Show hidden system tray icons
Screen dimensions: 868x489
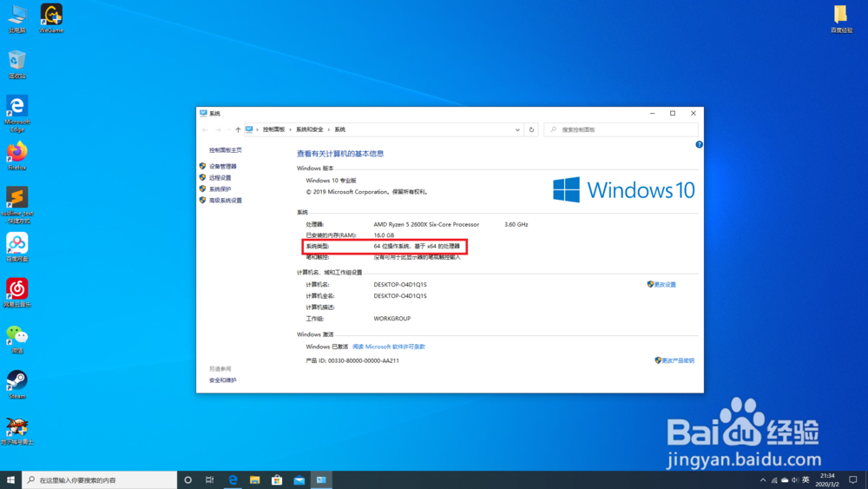pos(763,479)
